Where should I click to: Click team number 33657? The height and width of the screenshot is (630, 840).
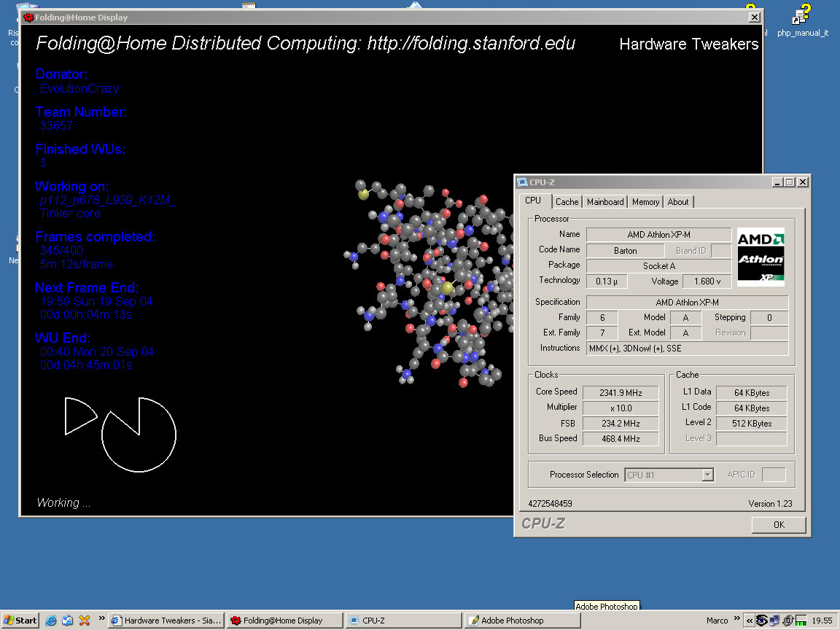point(56,125)
